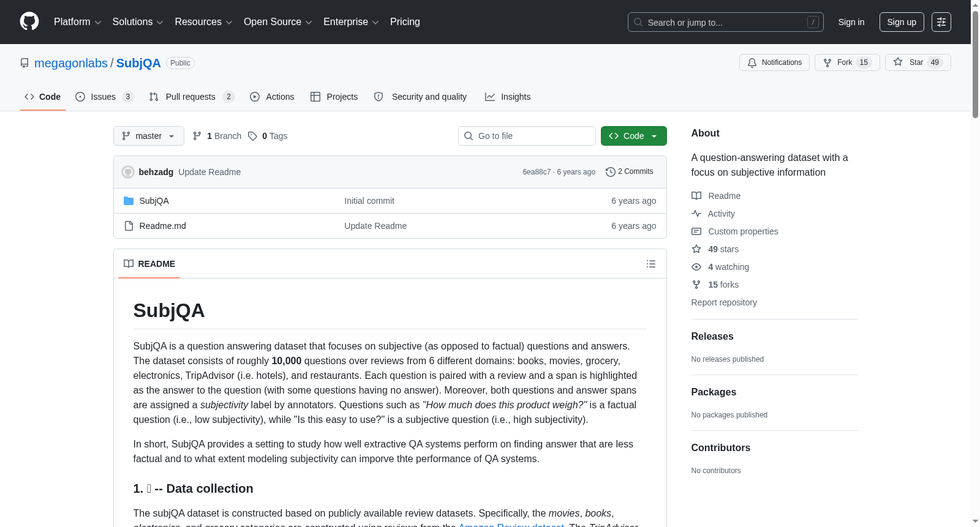Click the repository icon beside megagonlabs
The width and height of the screenshot is (980, 527).
[24, 63]
